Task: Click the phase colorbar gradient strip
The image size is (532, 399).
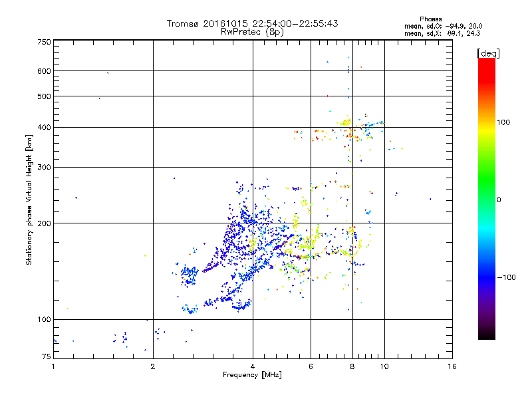Action: click(x=487, y=198)
